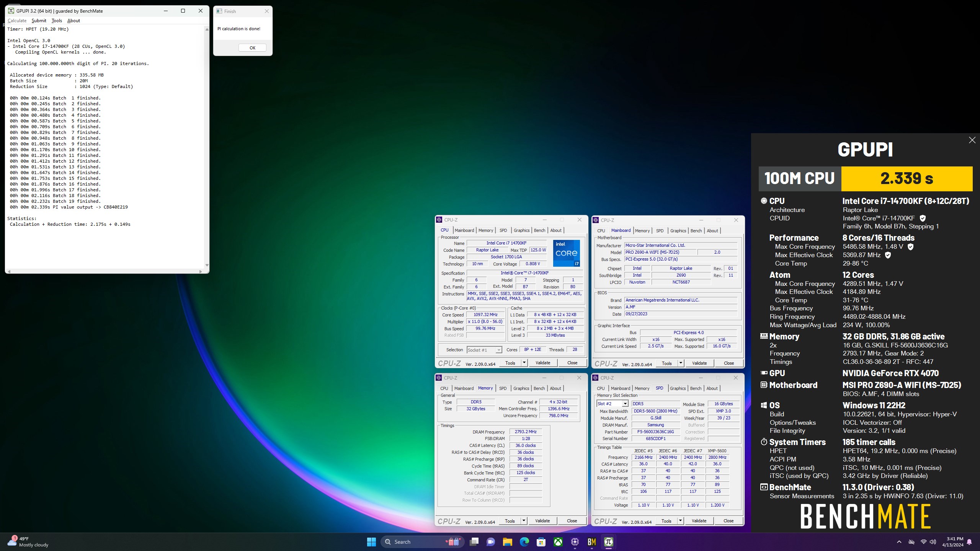Expand Tools arrow in CPU-Z Memory window
980x551 pixels.
point(524,521)
